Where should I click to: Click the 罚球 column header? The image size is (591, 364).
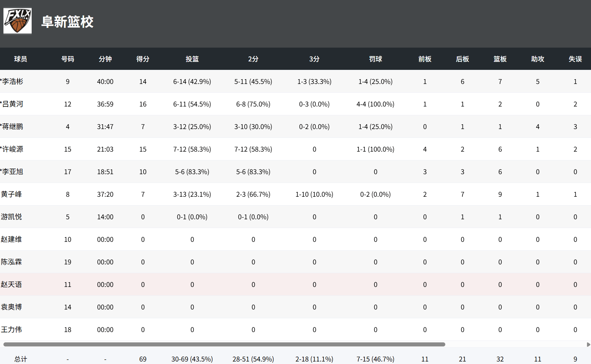[x=375, y=59]
